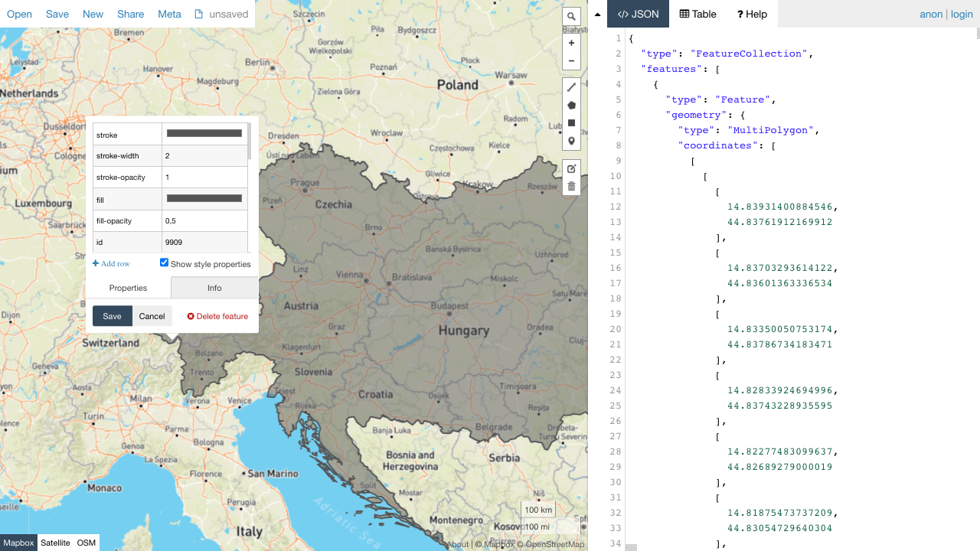
Task: Activate the edit layers tool
Action: (x=571, y=168)
